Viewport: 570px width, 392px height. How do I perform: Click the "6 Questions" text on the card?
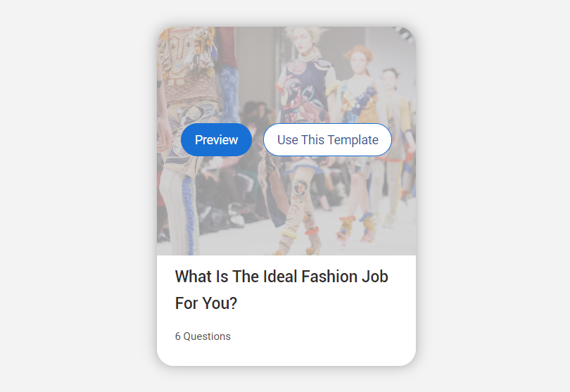(203, 336)
